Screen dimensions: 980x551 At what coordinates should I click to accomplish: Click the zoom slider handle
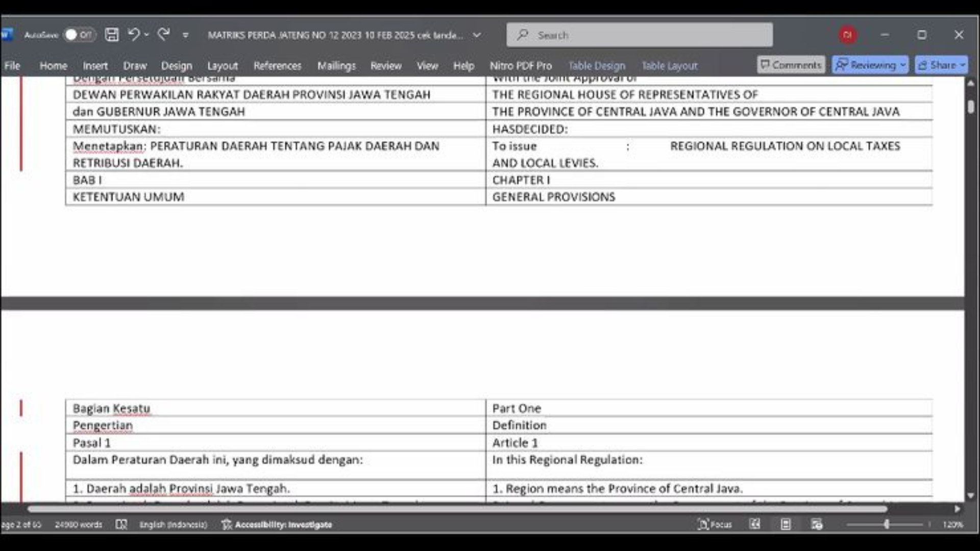887,524
